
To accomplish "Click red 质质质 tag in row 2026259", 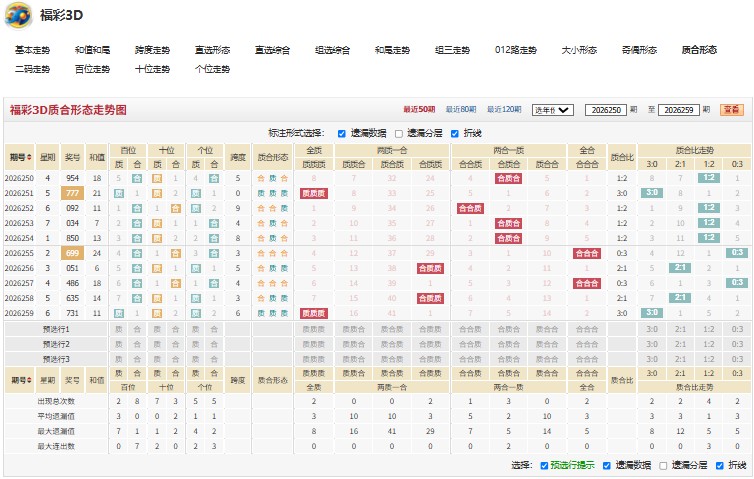I will [314, 314].
